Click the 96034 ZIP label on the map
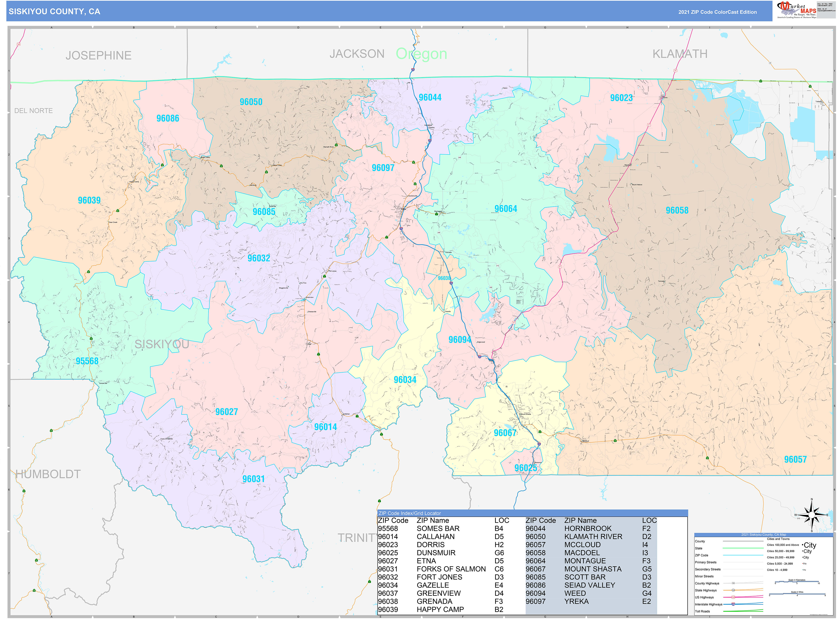This screenshot has height=619, width=840. point(405,379)
